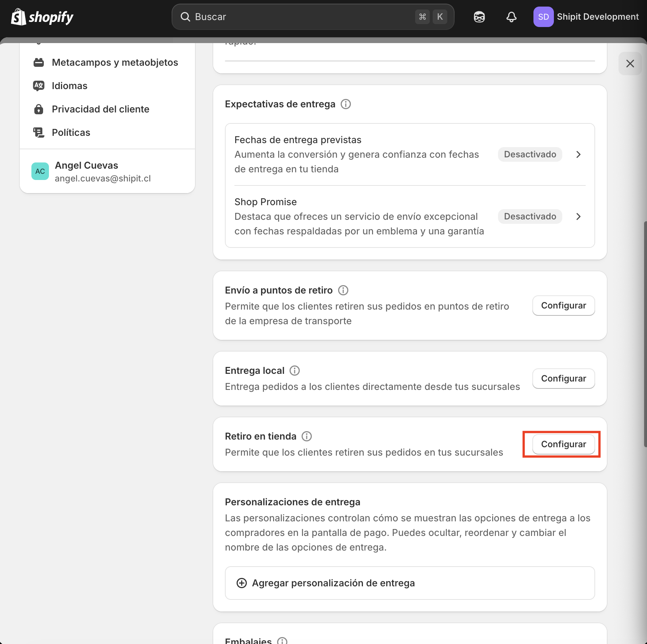Click the Shopify logo
647x644 pixels.
pyautogui.click(x=42, y=17)
